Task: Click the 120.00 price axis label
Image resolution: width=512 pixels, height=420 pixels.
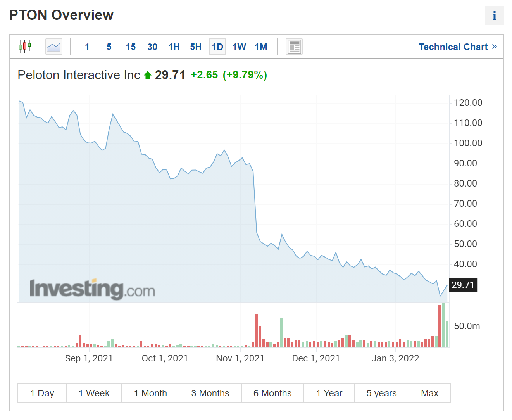Action: click(468, 103)
